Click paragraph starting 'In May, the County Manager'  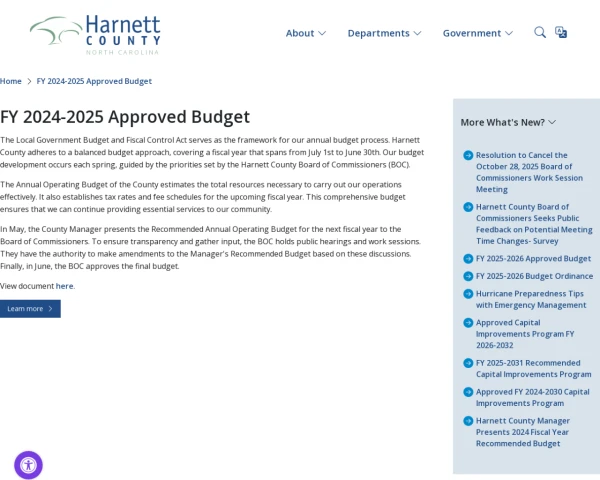pyautogui.click(x=210, y=248)
